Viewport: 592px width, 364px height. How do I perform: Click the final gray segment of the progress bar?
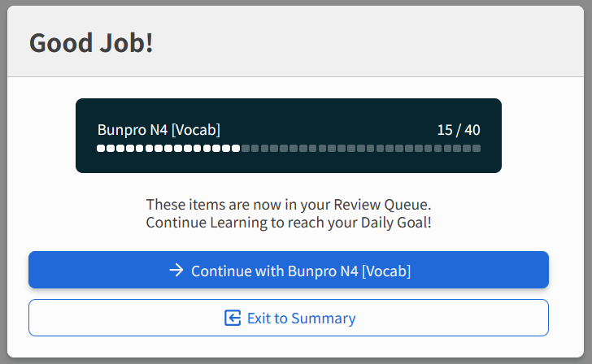point(477,149)
